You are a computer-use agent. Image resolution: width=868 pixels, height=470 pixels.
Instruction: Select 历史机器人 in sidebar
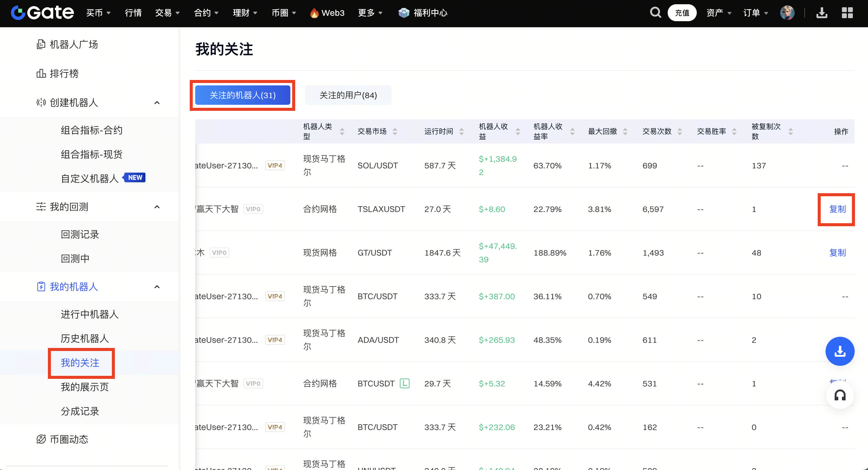[85, 338]
